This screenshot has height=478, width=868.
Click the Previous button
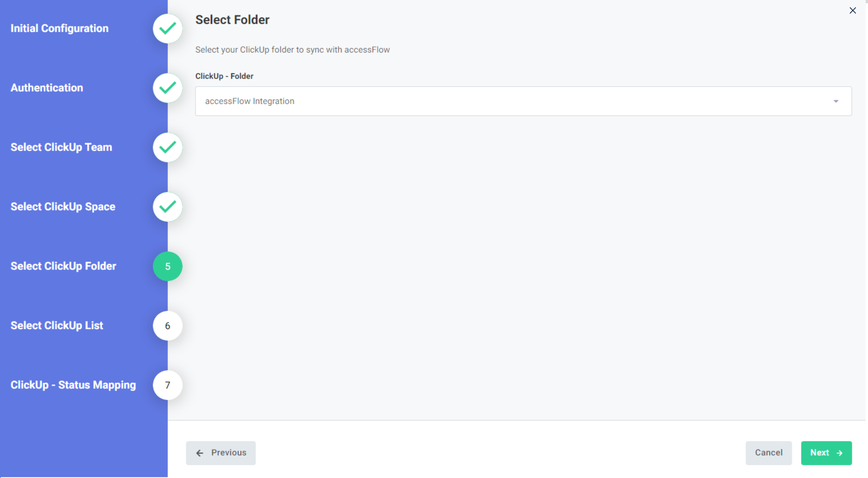(x=221, y=453)
